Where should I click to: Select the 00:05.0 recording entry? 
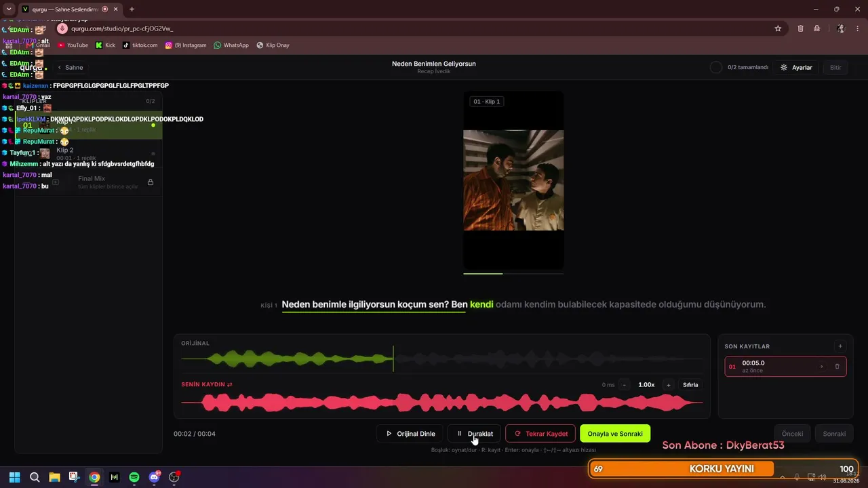[785, 367]
